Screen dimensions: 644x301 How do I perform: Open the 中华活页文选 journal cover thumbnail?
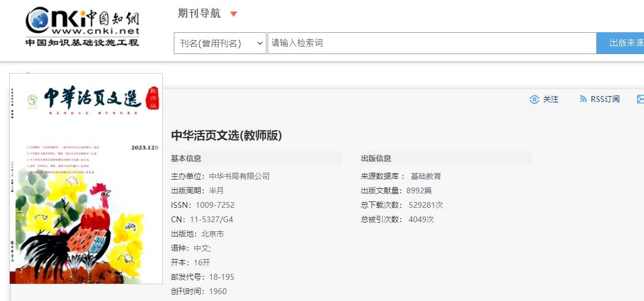click(86, 178)
